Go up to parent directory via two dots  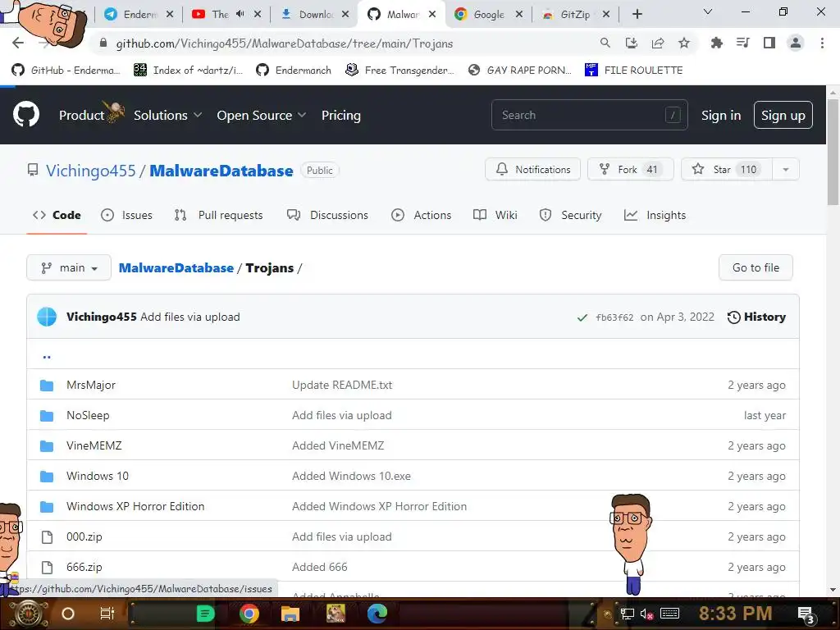coord(47,356)
